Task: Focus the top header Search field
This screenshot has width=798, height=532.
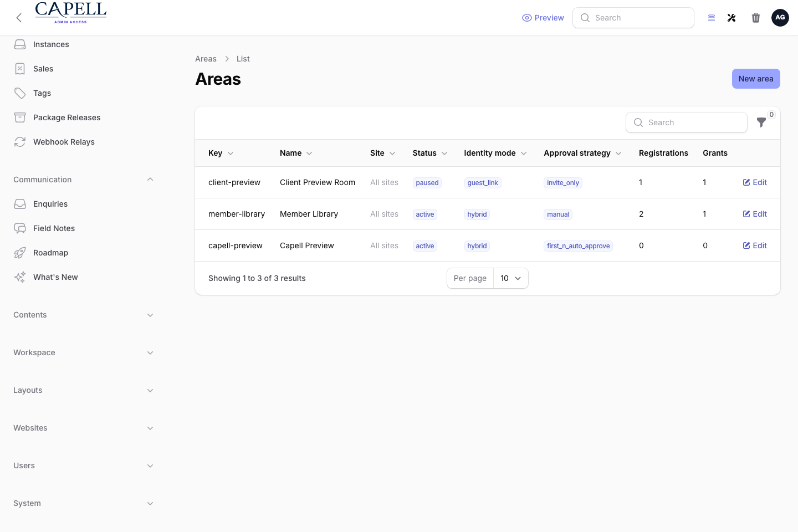Action: coord(633,18)
